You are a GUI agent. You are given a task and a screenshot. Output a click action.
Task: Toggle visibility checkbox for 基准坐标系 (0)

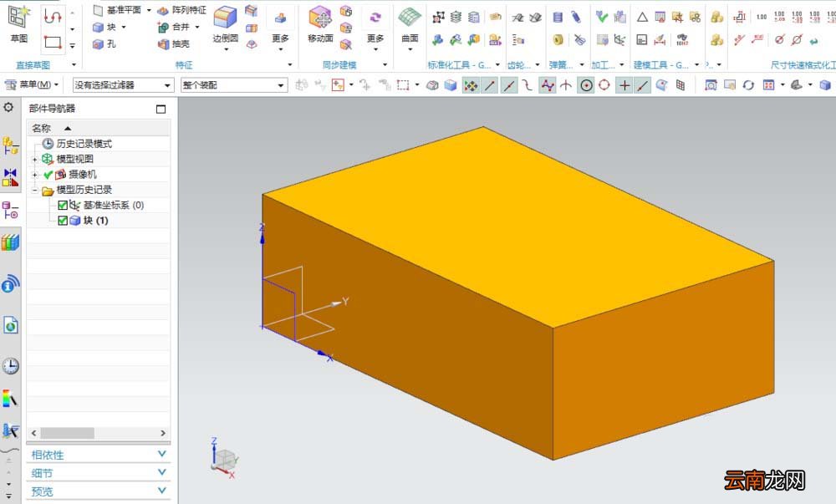[63, 205]
